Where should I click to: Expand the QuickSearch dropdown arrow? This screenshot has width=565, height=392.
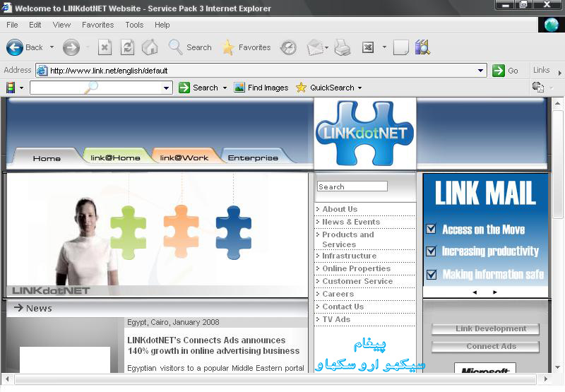coord(359,88)
